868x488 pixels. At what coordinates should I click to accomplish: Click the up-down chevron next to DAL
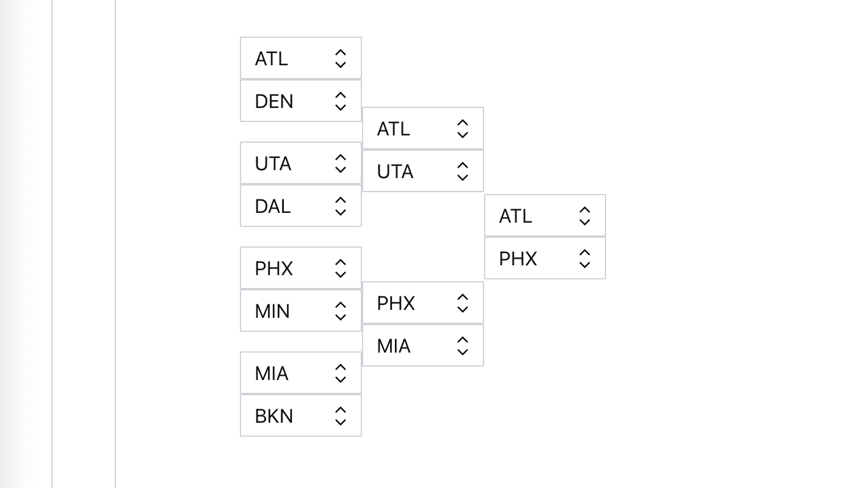(x=341, y=206)
